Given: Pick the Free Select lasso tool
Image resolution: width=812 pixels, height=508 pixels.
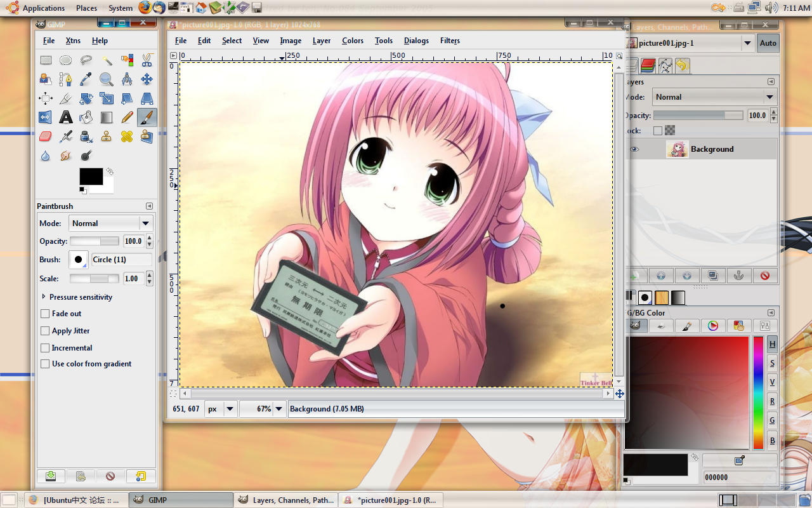Looking at the screenshot, I should point(86,60).
